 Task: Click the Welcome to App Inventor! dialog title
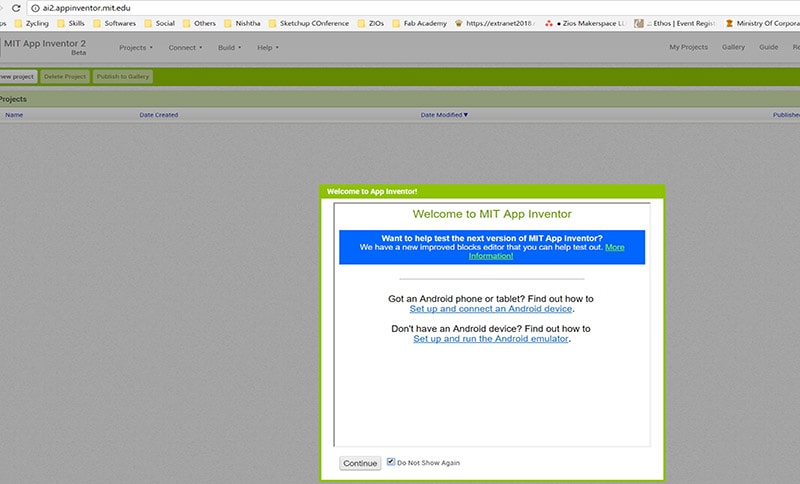[372, 191]
